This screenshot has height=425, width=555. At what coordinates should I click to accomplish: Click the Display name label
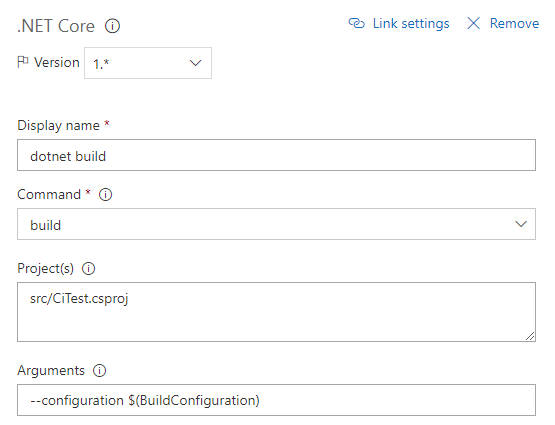[58, 126]
